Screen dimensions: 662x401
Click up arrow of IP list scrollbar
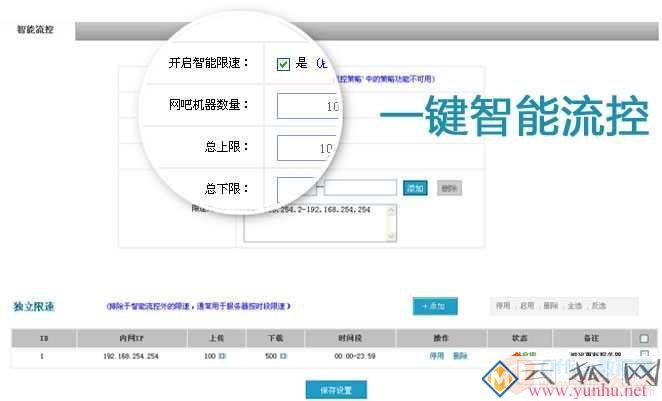pos(392,210)
